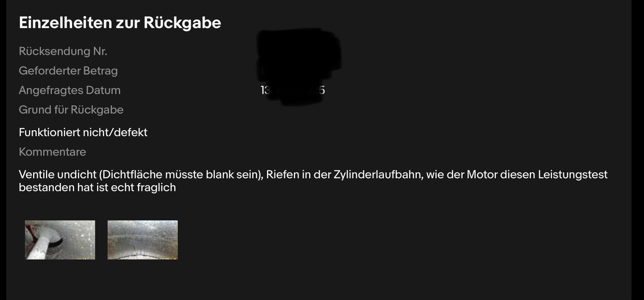The width and height of the screenshot is (644, 300).
Task: Click the heading Einzelheiten zur Rückgabe
Action: pyautogui.click(x=120, y=23)
